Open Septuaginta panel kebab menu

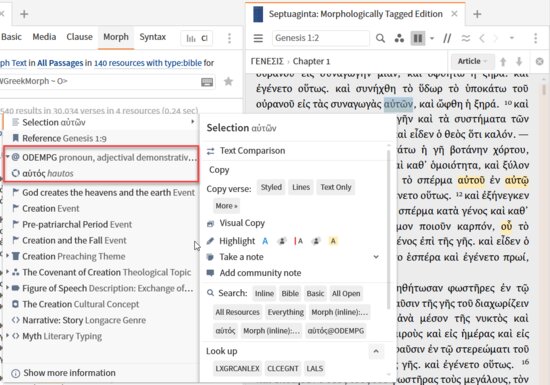[x=535, y=38]
